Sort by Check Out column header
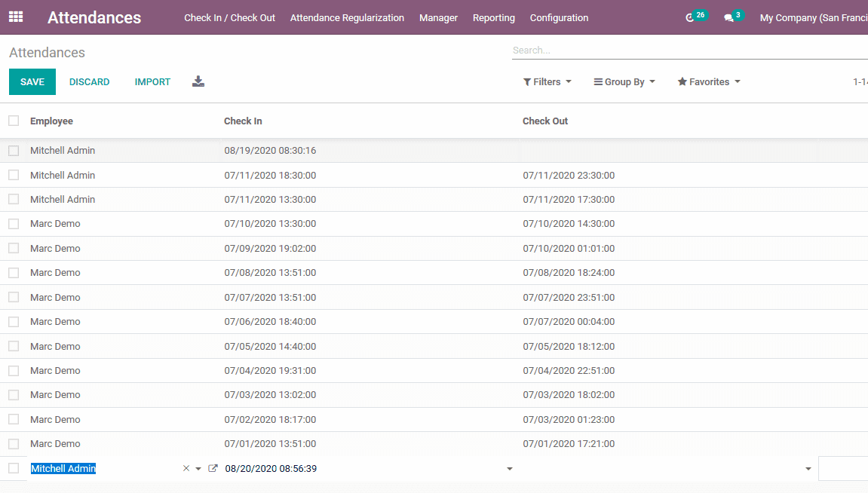 coord(545,121)
